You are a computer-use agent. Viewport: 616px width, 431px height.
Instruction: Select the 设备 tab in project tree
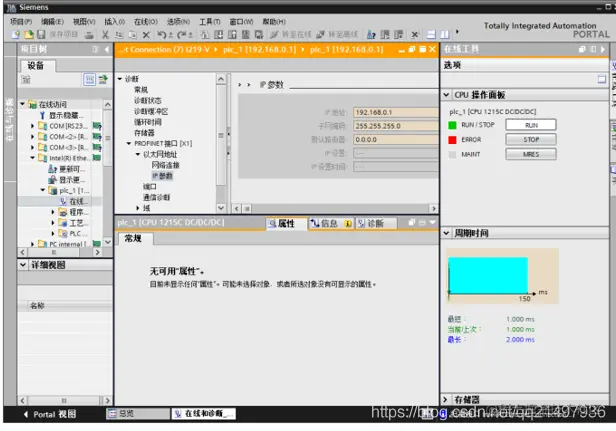38,66
